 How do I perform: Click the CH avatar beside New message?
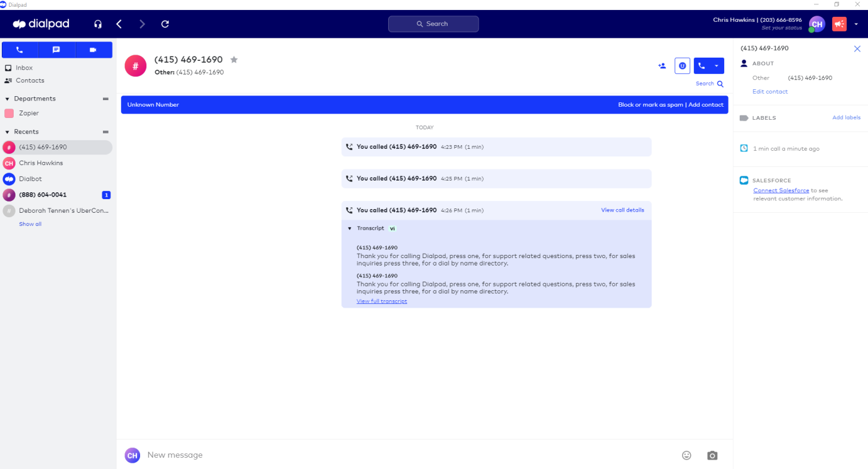132,455
